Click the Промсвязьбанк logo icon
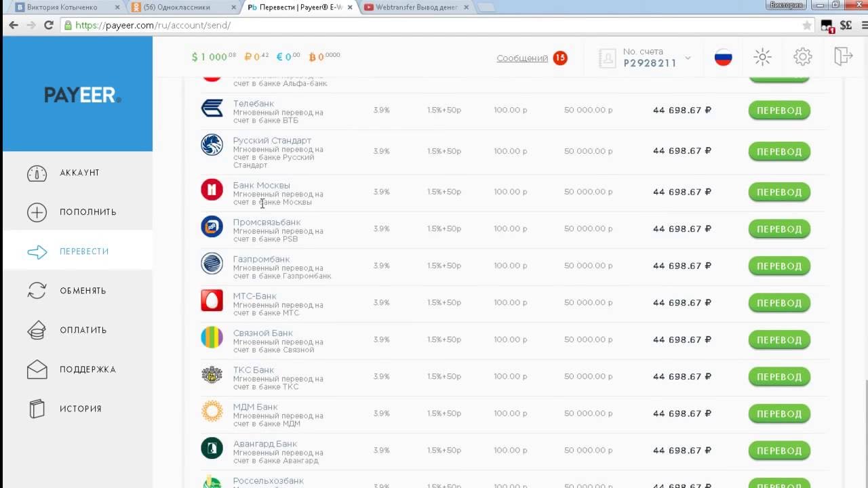The image size is (868, 488). [212, 226]
